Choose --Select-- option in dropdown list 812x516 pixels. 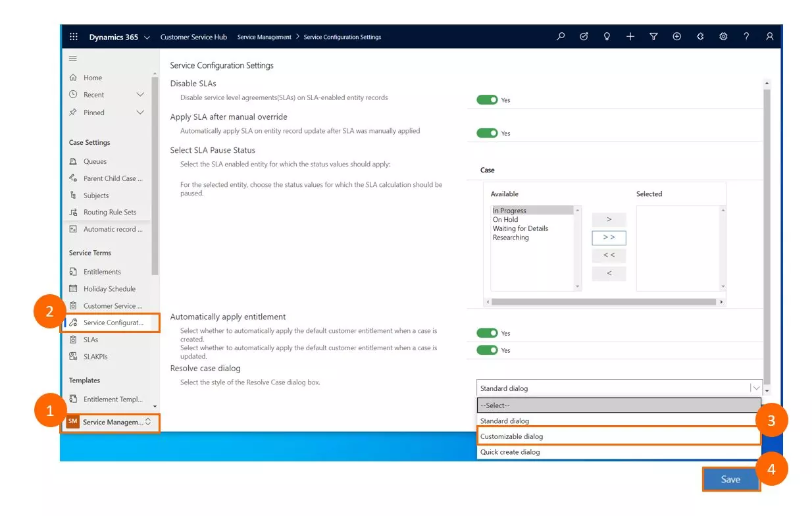pyautogui.click(x=619, y=405)
